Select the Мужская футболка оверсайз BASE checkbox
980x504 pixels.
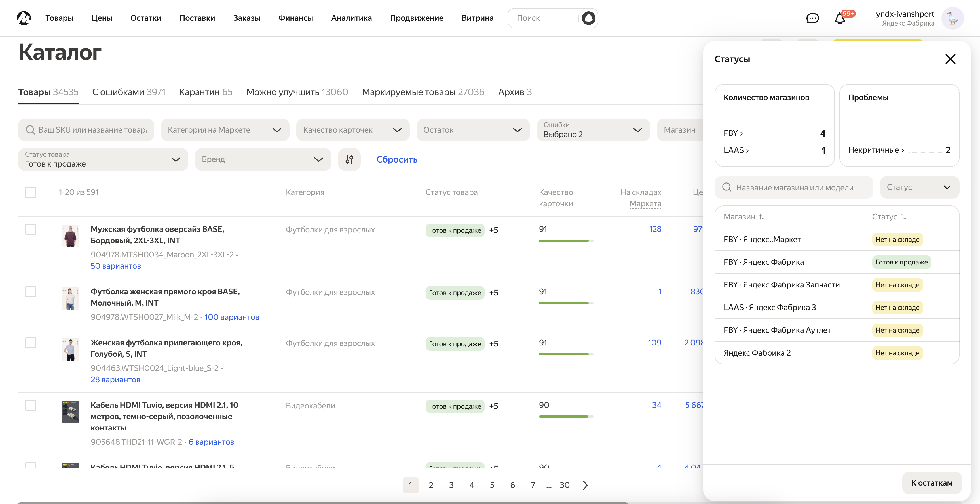click(30, 229)
